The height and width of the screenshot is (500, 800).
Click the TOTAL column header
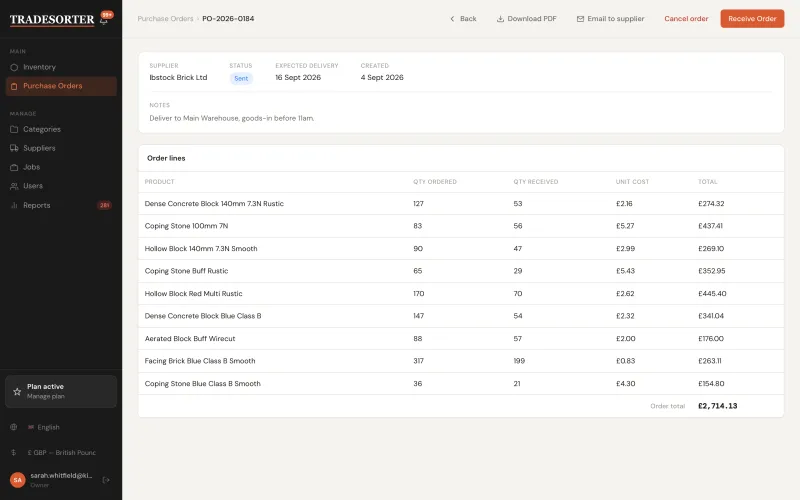708,182
